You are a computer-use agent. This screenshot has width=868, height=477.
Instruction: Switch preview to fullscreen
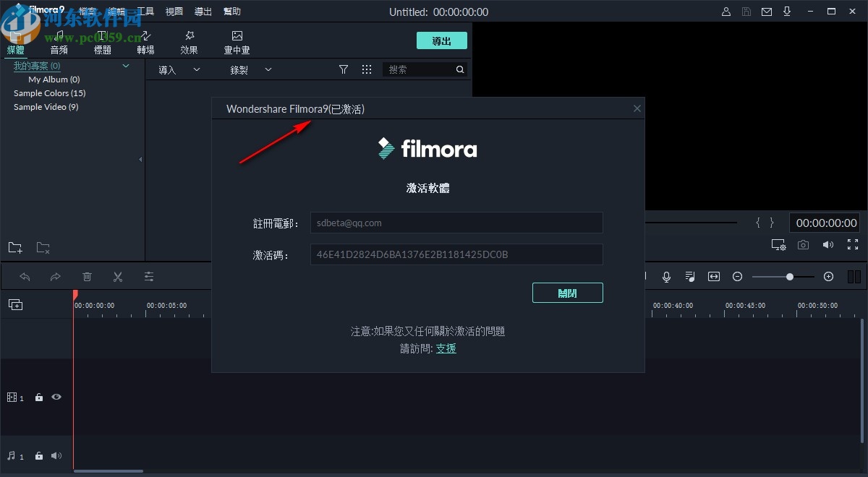(x=853, y=245)
